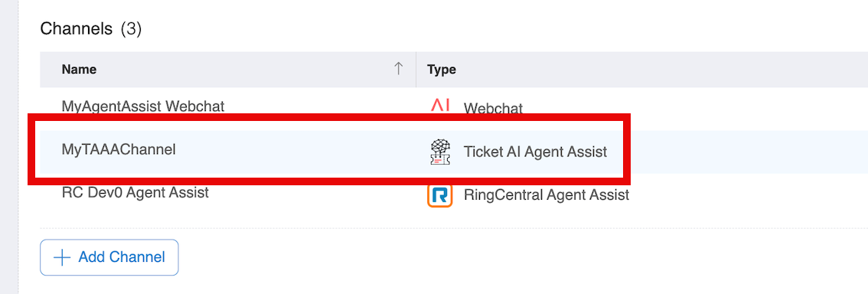Click the RingCentral logo icon
The image size is (868, 294).
click(440, 194)
